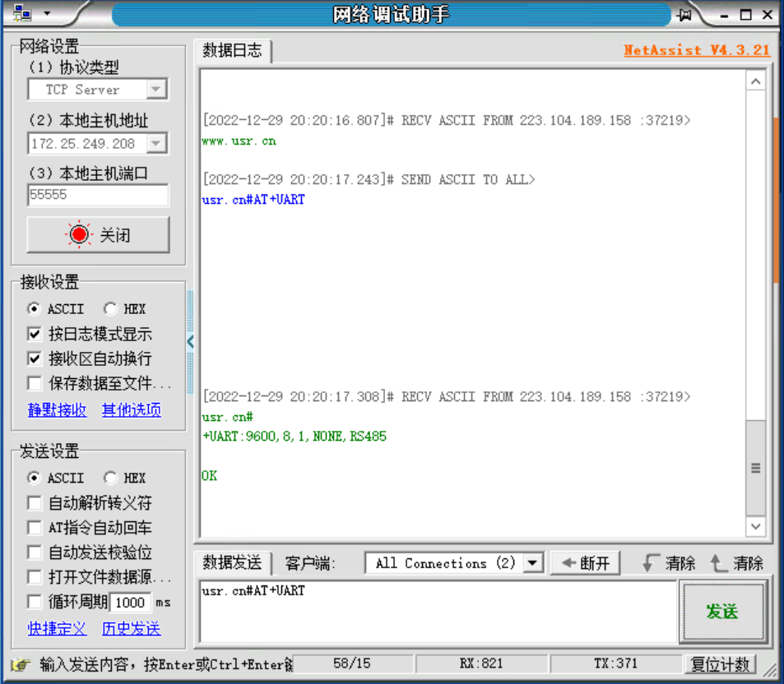Open the history send link
The image size is (784, 684).
coord(131,629)
